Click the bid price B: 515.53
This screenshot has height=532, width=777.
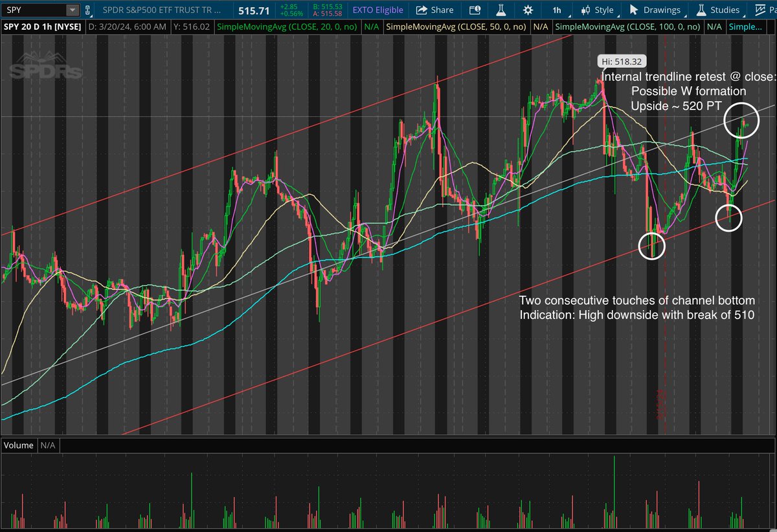click(x=329, y=6)
